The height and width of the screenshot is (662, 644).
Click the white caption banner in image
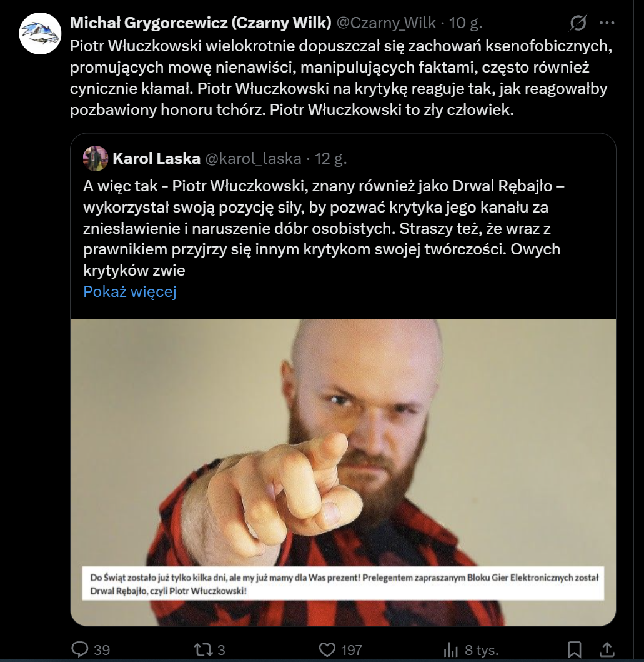343,583
